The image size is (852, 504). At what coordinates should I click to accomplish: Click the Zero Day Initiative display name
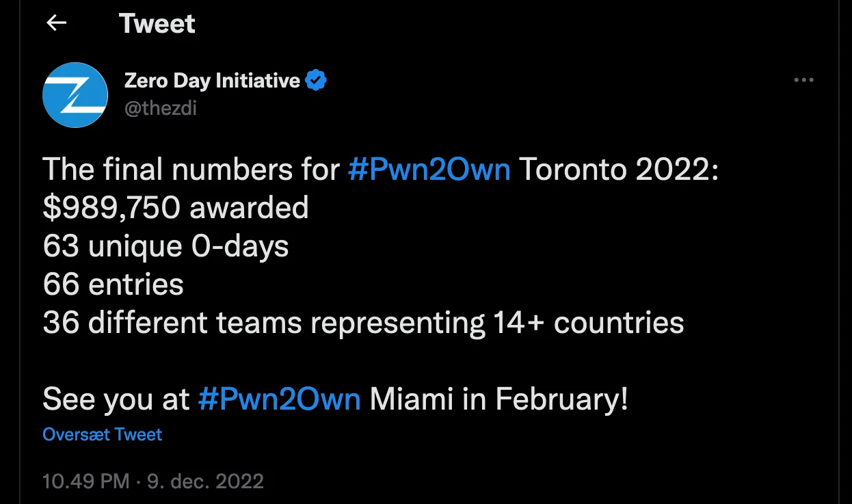click(212, 81)
